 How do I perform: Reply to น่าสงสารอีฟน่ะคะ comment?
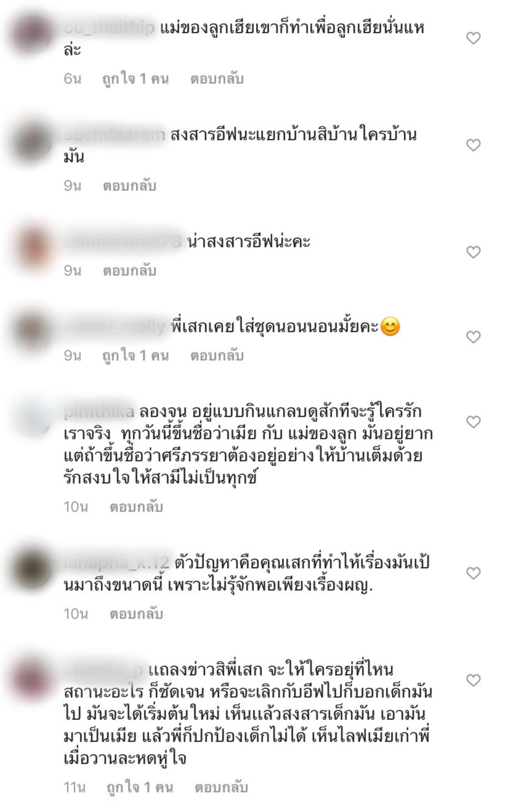[x=129, y=270]
